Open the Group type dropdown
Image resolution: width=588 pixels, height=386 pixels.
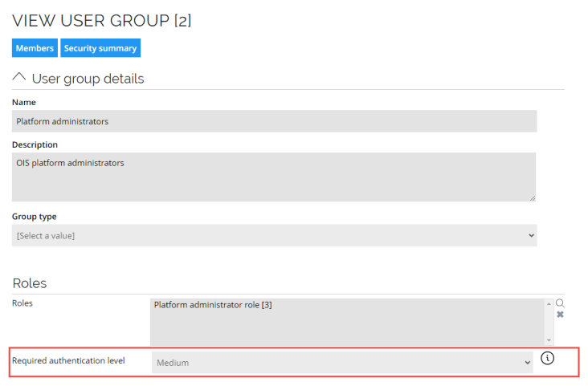[x=275, y=235]
